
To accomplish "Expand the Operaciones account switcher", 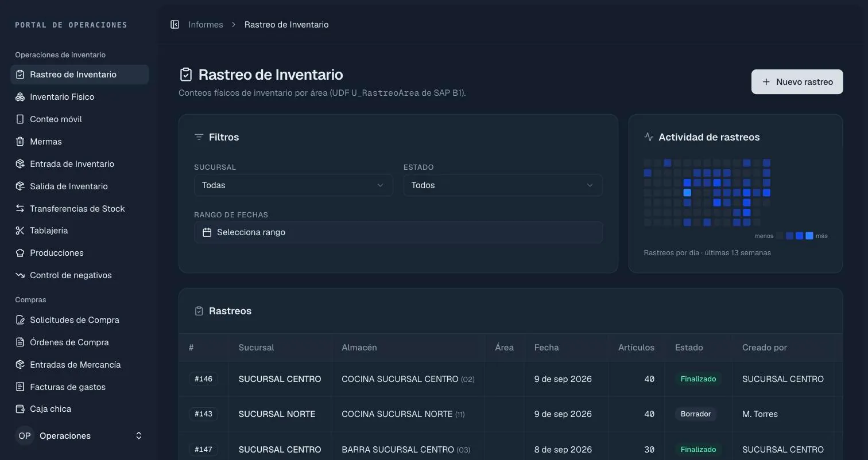I will (x=80, y=436).
